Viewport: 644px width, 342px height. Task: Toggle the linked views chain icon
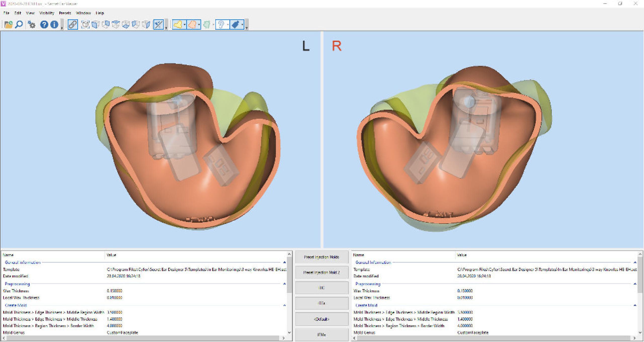click(x=72, y=24)
